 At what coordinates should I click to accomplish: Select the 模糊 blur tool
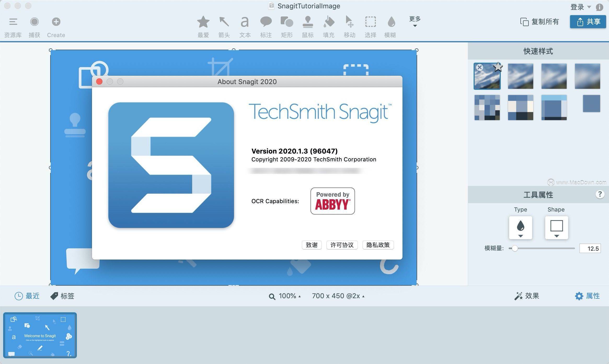click(x=390, y=27)
